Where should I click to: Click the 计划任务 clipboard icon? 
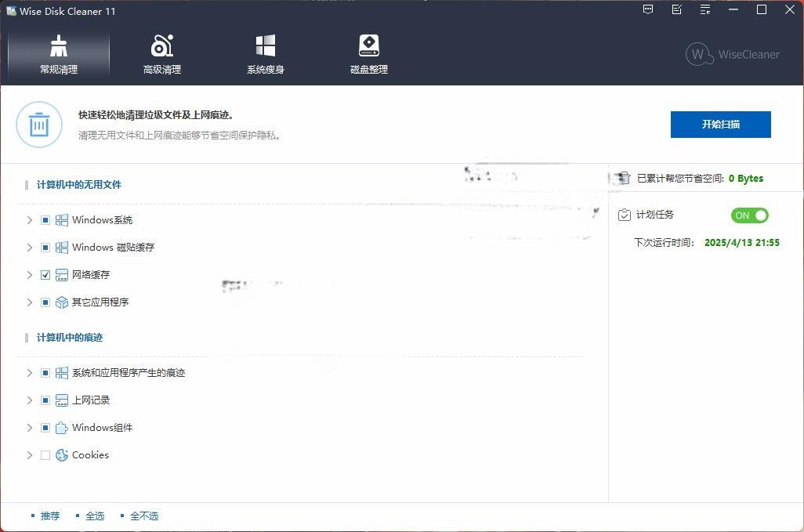click(624, 215)
